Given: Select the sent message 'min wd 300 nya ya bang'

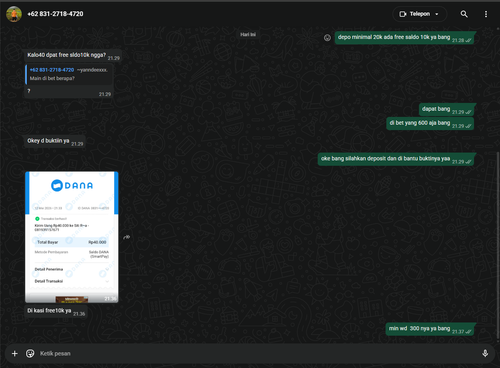Looking at the screenshot, I should (430, 329).
